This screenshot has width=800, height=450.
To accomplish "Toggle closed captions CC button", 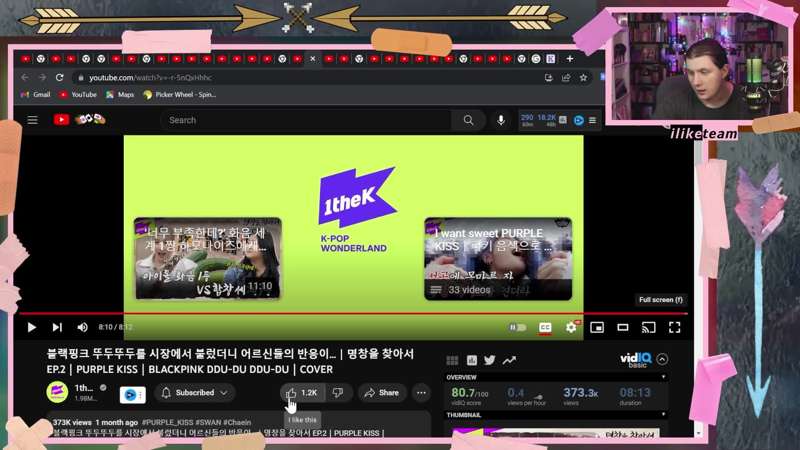I will [545, 327].
